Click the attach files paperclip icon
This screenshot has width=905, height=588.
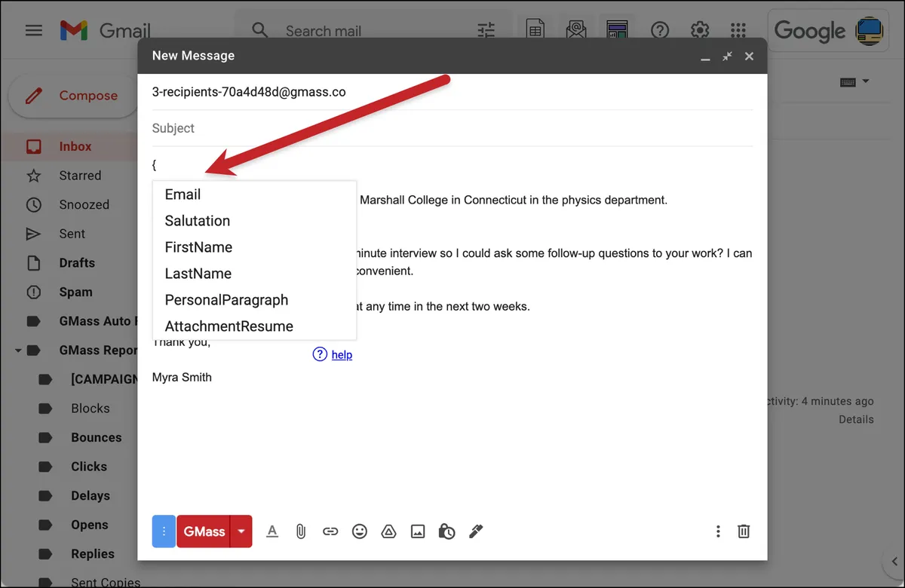pos(300,531)
